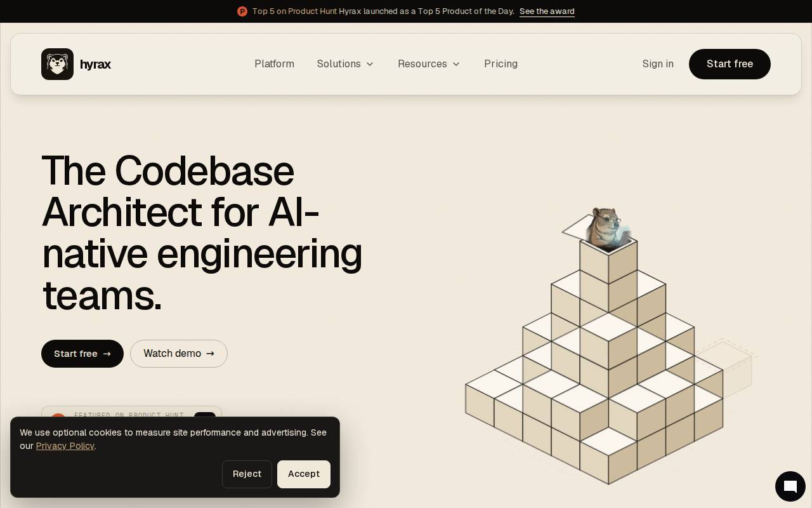Open the chat widget bubble
Viewport: 812px width, 508px height.
tap(790, 486)
